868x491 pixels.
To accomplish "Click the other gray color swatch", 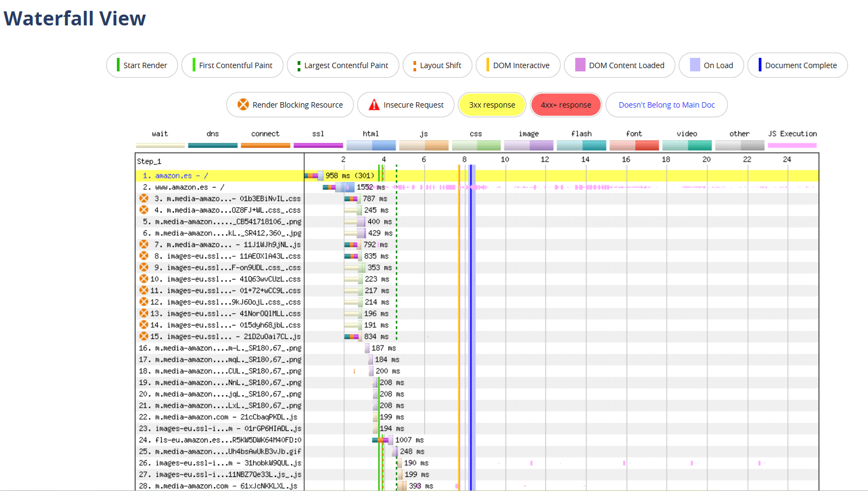I will [740, 145].
